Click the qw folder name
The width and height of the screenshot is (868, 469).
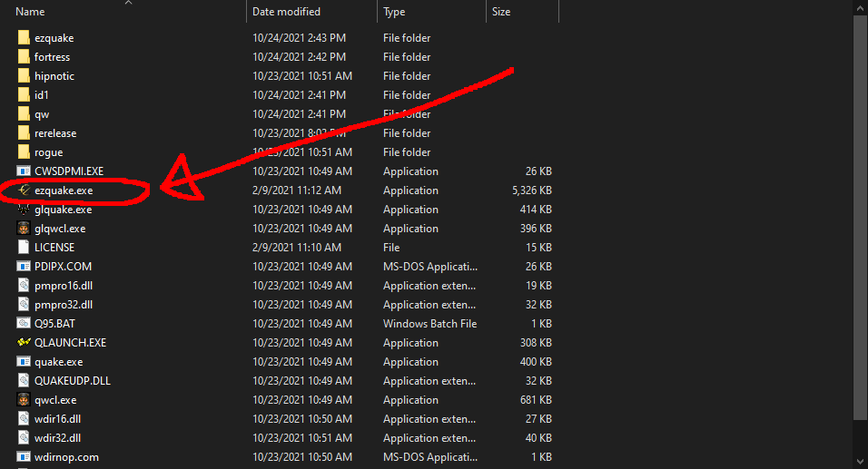pyautogui.click(x=42, y=114)
